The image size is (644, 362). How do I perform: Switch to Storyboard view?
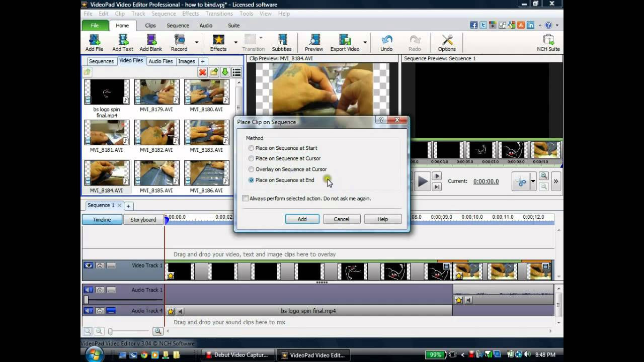(x=143, y=220)
